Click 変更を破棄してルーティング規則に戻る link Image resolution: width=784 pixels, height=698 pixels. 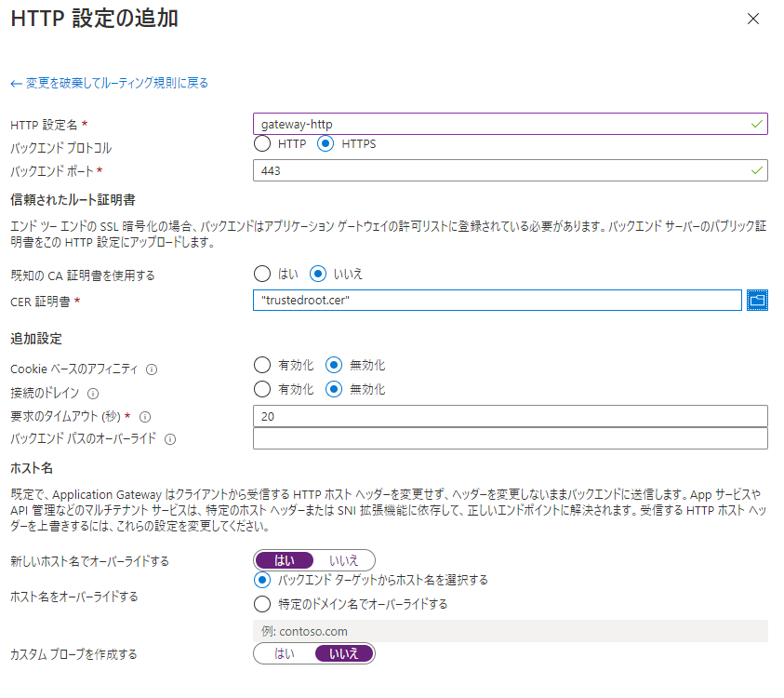110,83
